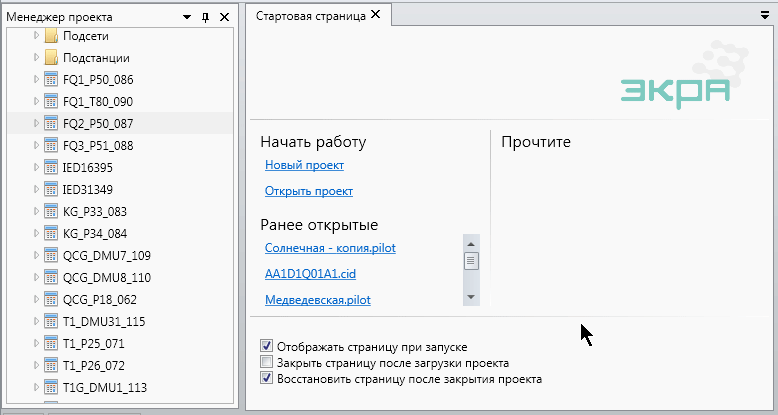Click the device icon of T1G_DMU1_113
Viewport: 778px width, 415px height.
click(x=51, y=387)
